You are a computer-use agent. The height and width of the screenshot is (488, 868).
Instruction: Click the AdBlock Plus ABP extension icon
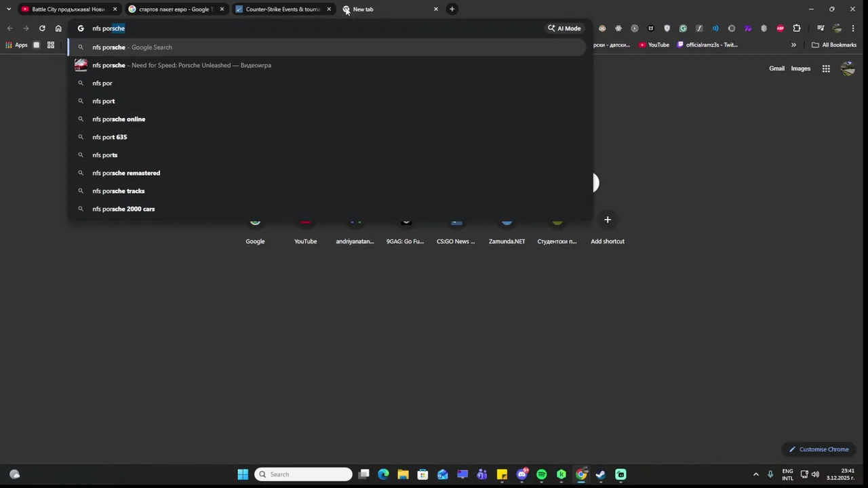click(780, 28)
